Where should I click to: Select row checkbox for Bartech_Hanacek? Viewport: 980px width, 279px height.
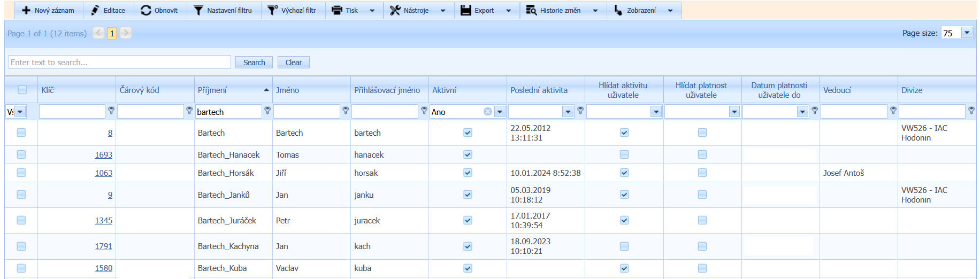click(x=21, y=154)
